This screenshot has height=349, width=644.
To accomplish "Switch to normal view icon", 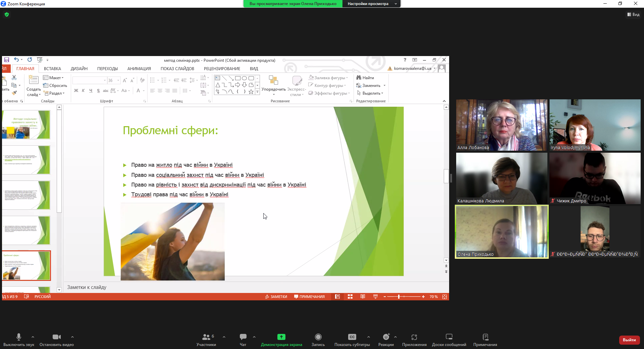I will click(x=337, y=297).
